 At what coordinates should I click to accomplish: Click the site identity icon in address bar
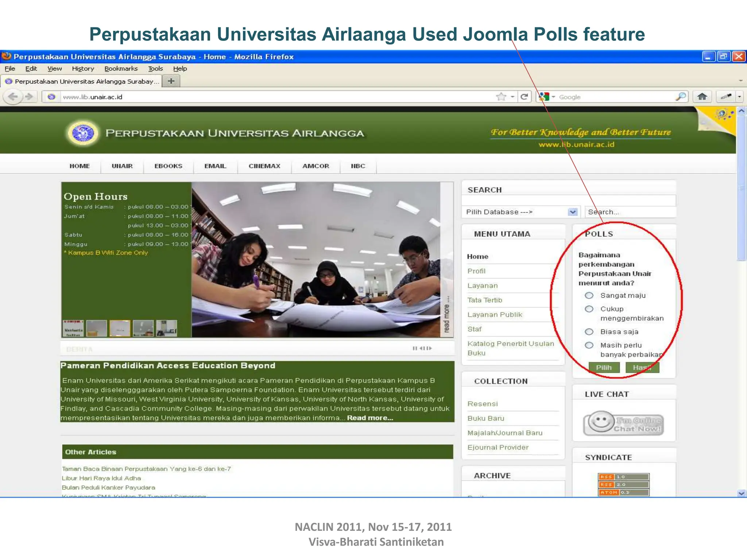(51, 97)
